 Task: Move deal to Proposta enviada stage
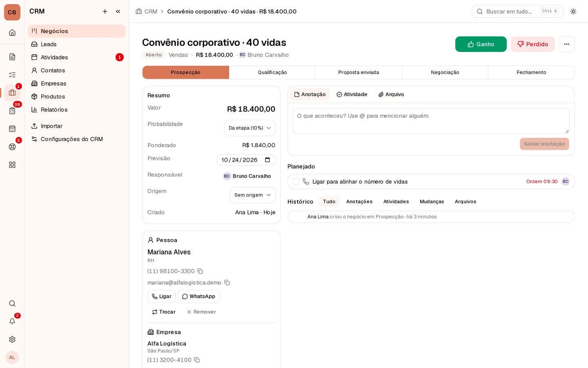(359, 72)
